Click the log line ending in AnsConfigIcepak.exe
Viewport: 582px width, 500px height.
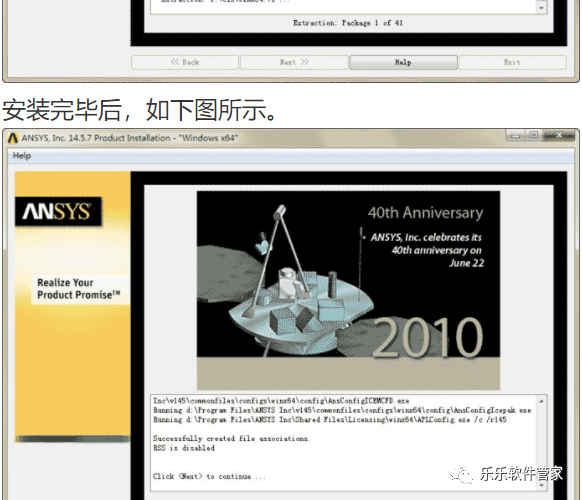click(342, 411)
